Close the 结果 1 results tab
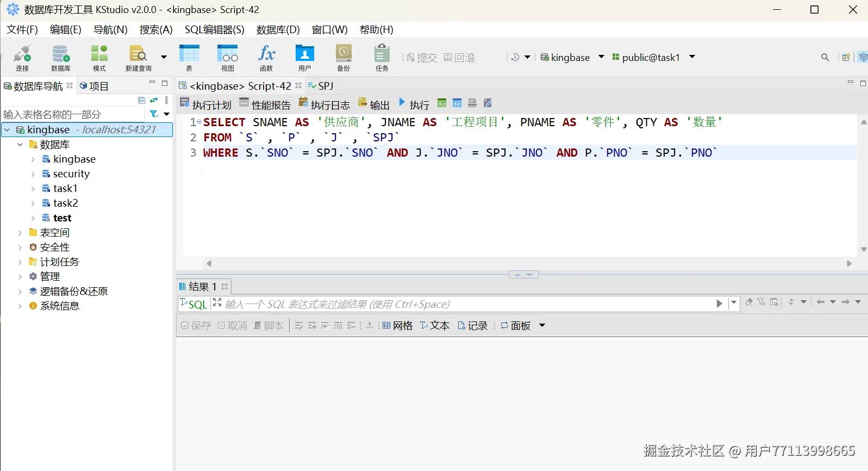This screenshot has width=868, height=471. point(224,286)
